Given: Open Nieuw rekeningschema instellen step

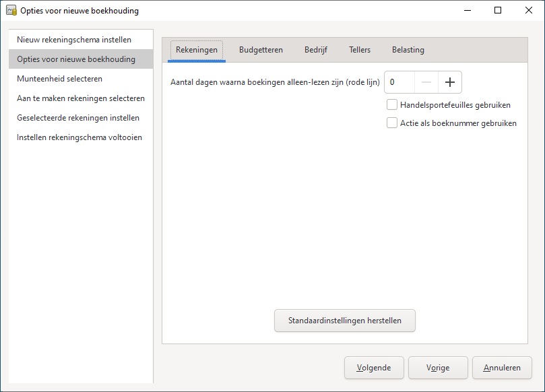Looking at the screenshot, I should [x=74, y=40].
